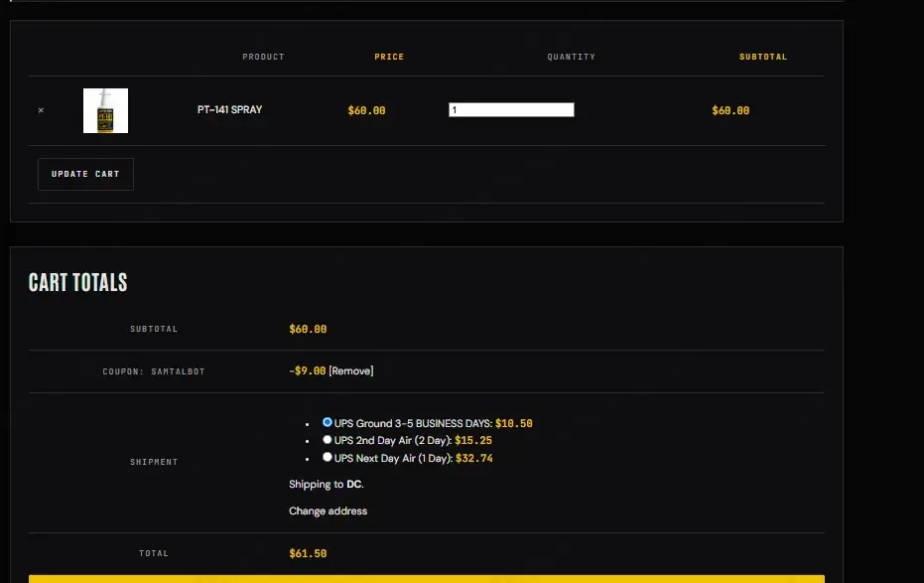Click the TOTAL row label
This screenshot has width=924, height=583.
(x=154, y=553)
